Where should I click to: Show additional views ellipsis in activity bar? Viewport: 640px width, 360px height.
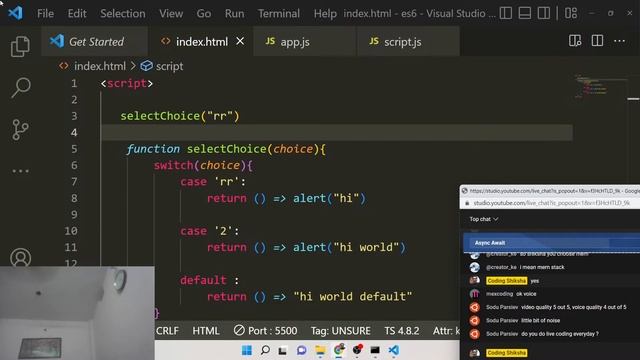click(x=20, y=171)
